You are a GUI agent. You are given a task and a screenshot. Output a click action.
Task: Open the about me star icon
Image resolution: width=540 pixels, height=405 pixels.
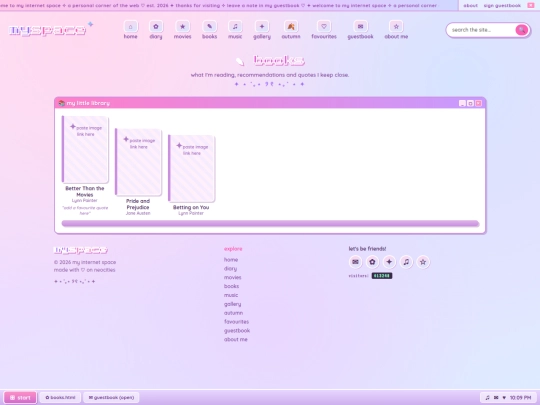396,27
